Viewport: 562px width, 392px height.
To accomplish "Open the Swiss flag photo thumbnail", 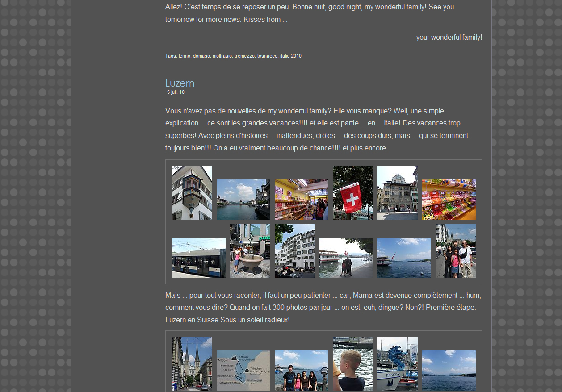I will point(352,193).
